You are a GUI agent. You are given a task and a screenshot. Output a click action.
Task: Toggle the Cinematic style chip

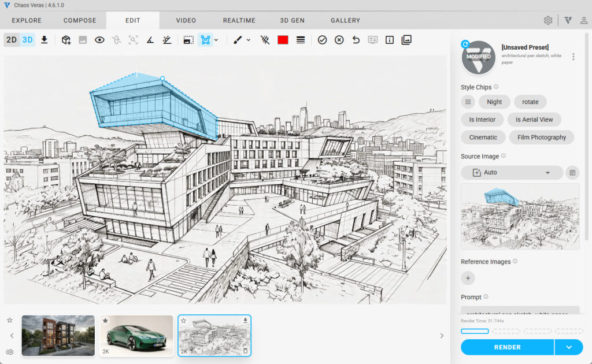coord(483,138)
